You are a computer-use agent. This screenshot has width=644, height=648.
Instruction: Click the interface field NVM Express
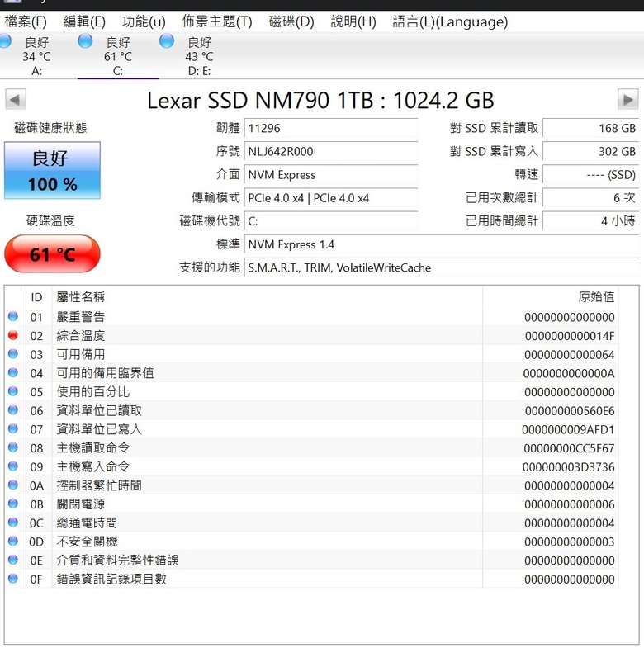click(x=331, y=175)
